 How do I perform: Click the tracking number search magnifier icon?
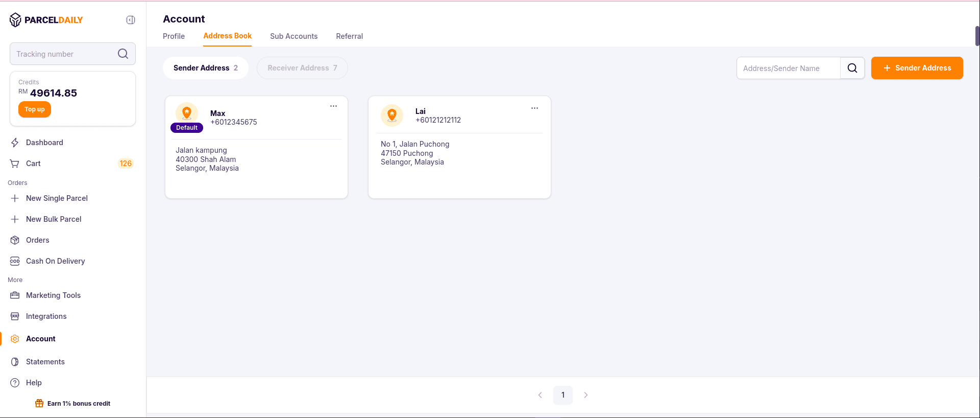[x=123, y=54]
